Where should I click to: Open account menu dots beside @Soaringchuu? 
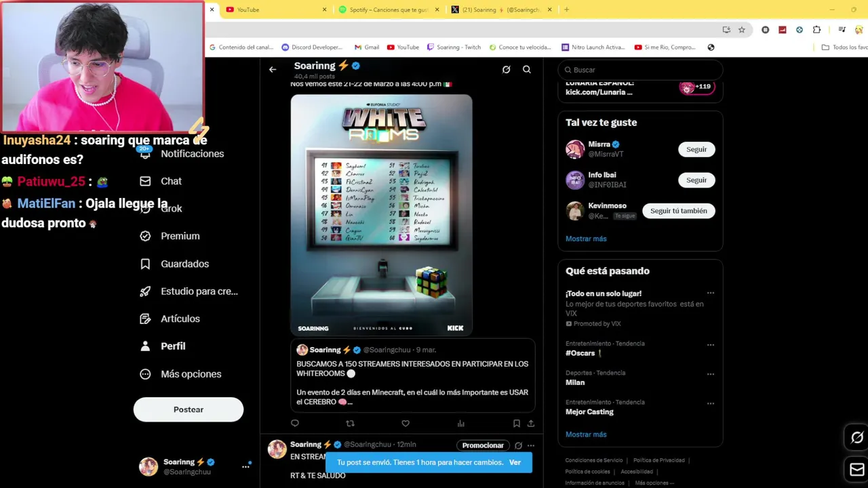coord(245,466)
